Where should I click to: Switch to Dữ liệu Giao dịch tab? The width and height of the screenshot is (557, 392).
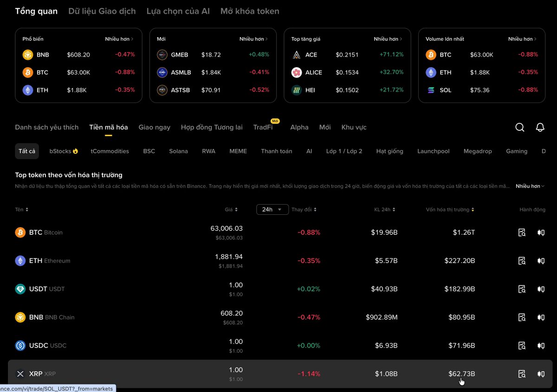click(x=102, y=11)
